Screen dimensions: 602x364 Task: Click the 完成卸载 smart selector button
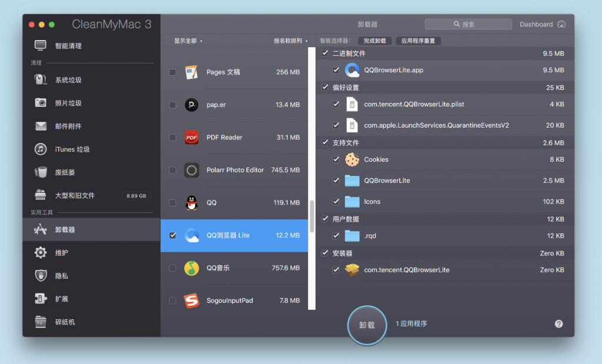374,41
